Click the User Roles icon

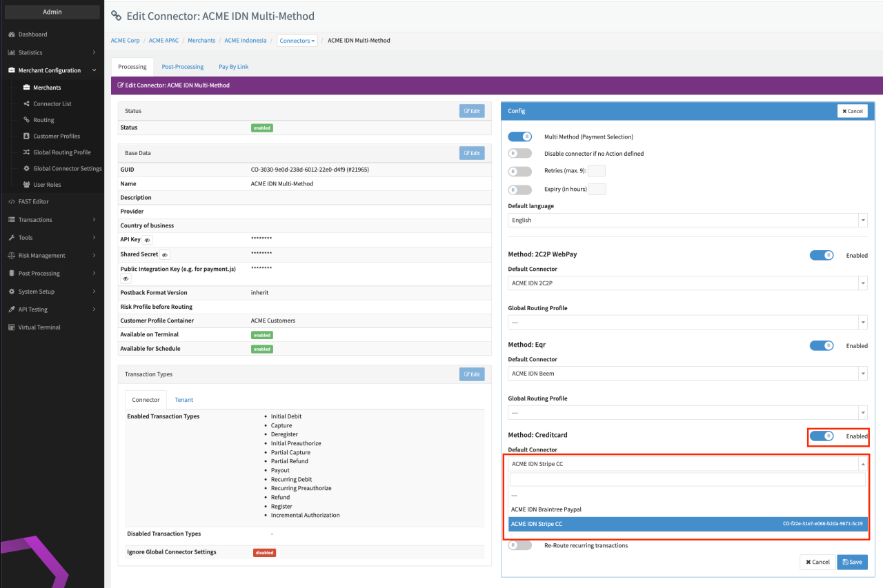(x=27, y=185)
